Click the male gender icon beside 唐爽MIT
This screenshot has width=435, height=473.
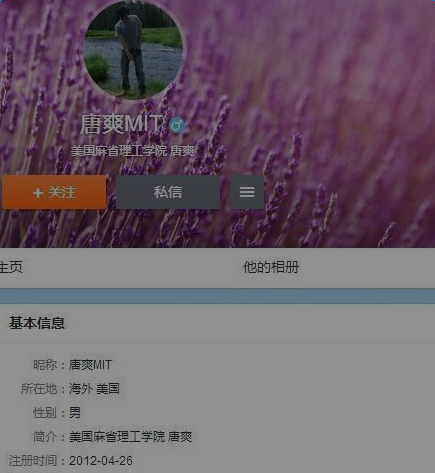tap(177, 125)
